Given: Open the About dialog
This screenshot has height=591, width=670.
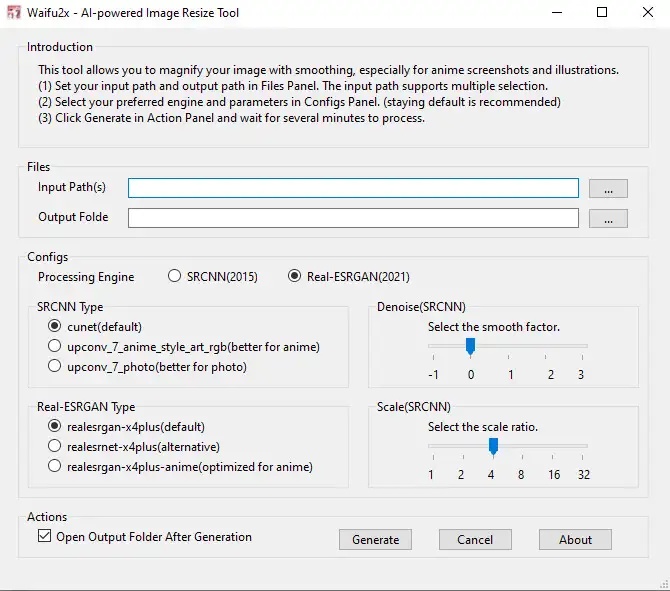Looking at the screenshot, I should tap(575, 540).
